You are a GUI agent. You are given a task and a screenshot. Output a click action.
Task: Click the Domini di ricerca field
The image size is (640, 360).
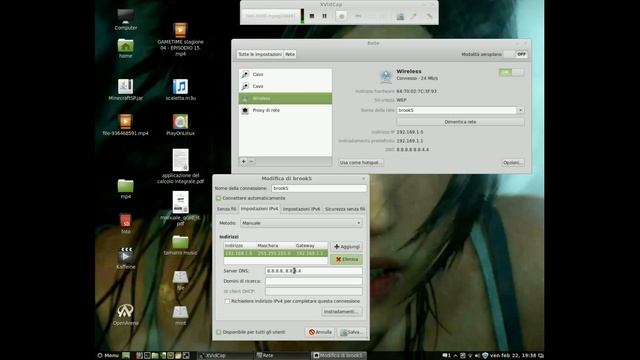pyautogui.click(x=313, y=281)
